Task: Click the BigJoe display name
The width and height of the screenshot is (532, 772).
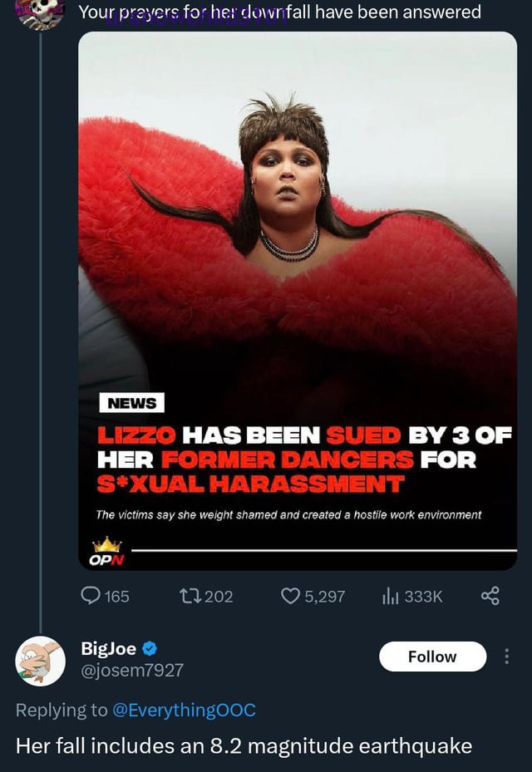Action: 108,648
